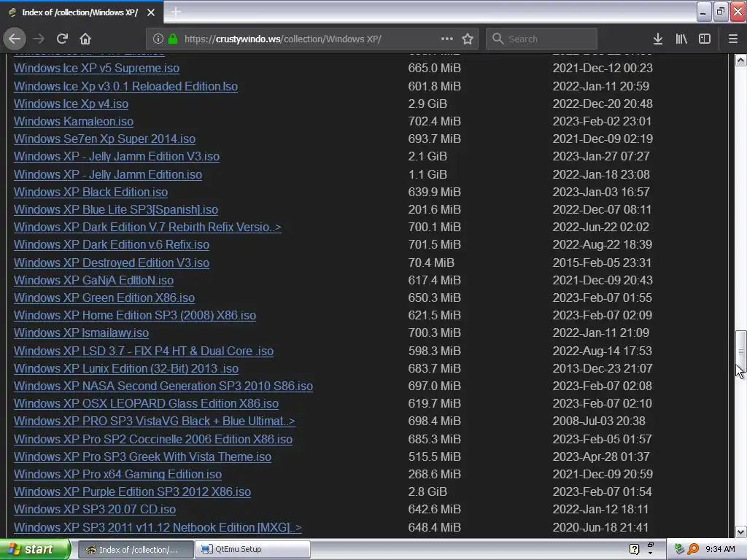Show site information icon in address bar
This screenshot has height=560, width=747.
pos(158,39)
